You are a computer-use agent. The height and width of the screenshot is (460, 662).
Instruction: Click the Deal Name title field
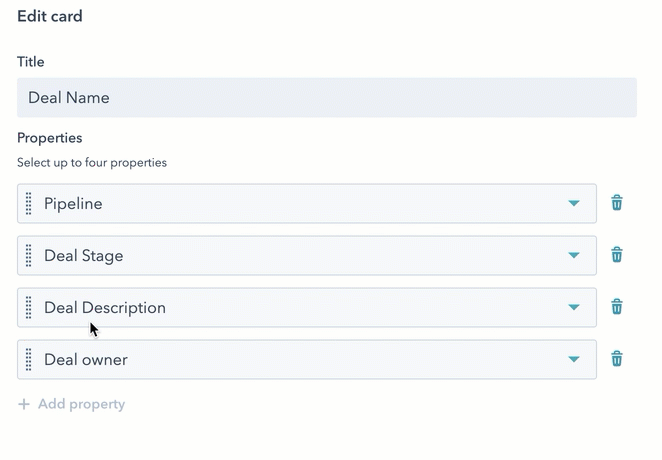tap(326, 98)
